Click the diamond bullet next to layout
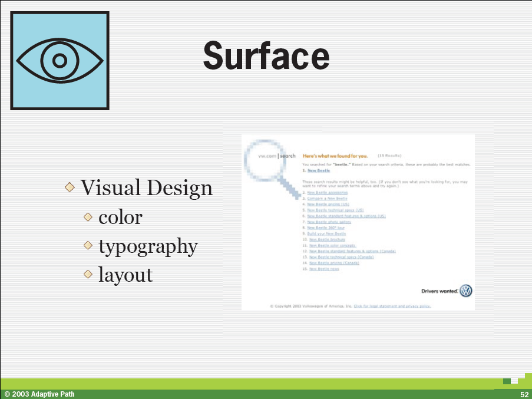532x399 pixels. point(88,274)
